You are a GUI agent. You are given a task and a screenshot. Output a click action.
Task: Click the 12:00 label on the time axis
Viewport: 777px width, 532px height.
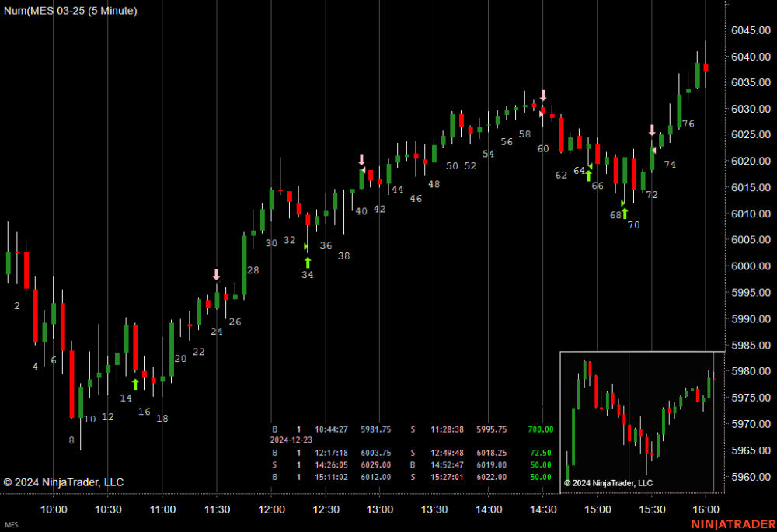point(271,509)
